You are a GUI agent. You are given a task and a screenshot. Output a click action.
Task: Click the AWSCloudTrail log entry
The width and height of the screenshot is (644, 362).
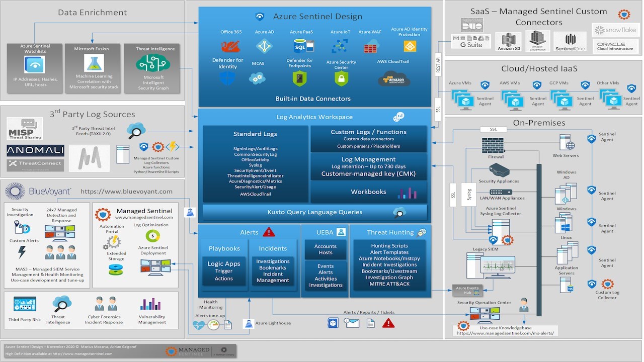tap(255, 194)
